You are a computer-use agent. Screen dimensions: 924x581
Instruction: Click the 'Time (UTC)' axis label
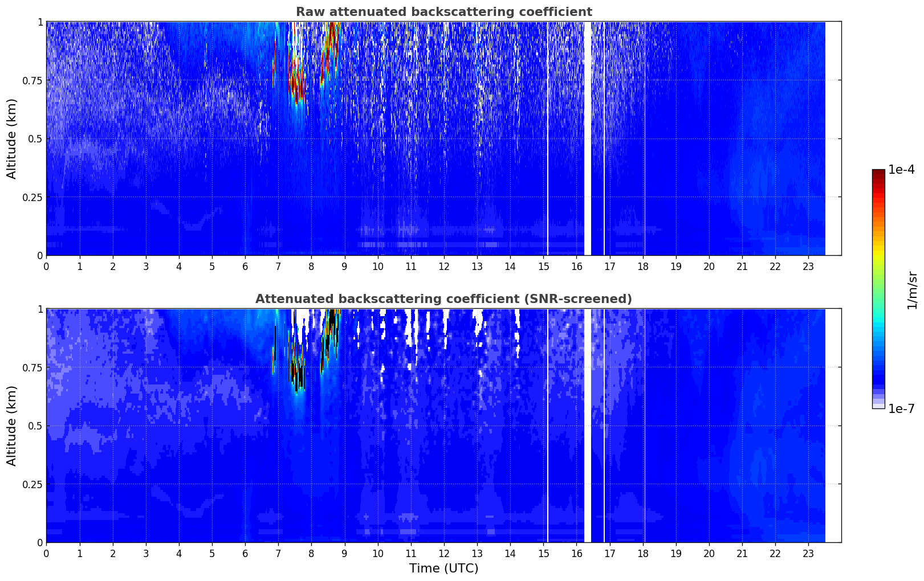pyautogui.click(x=443, y=568)
